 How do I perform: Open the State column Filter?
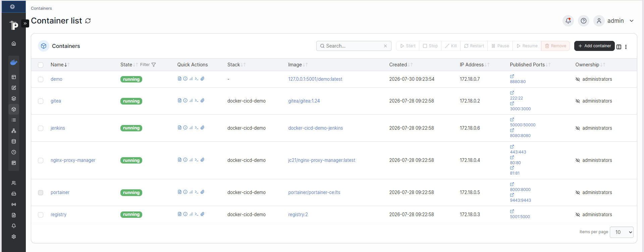coord(148,65)
